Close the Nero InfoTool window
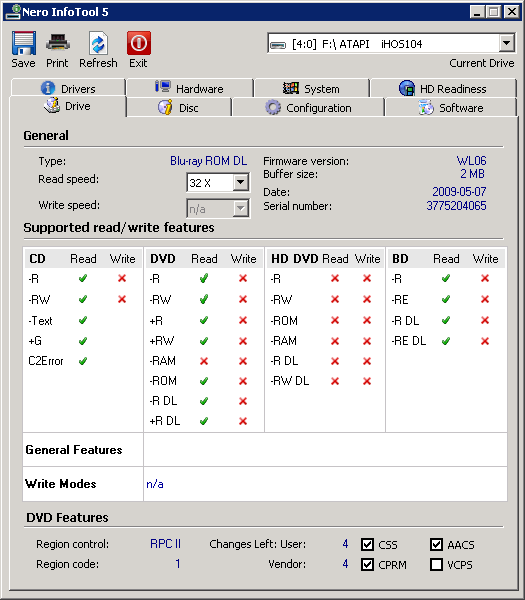Viewport: 525px width, 600px height. (x=512, y=12)
